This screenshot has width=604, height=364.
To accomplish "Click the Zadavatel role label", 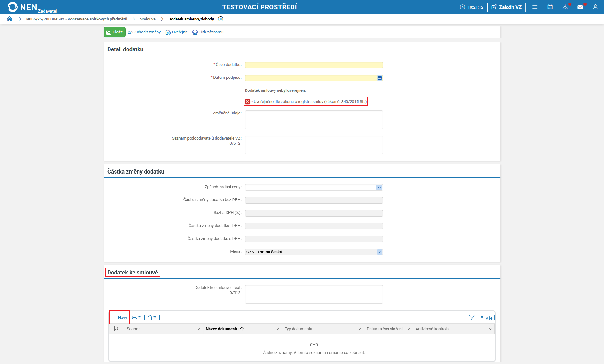I will tap(47, 11).
